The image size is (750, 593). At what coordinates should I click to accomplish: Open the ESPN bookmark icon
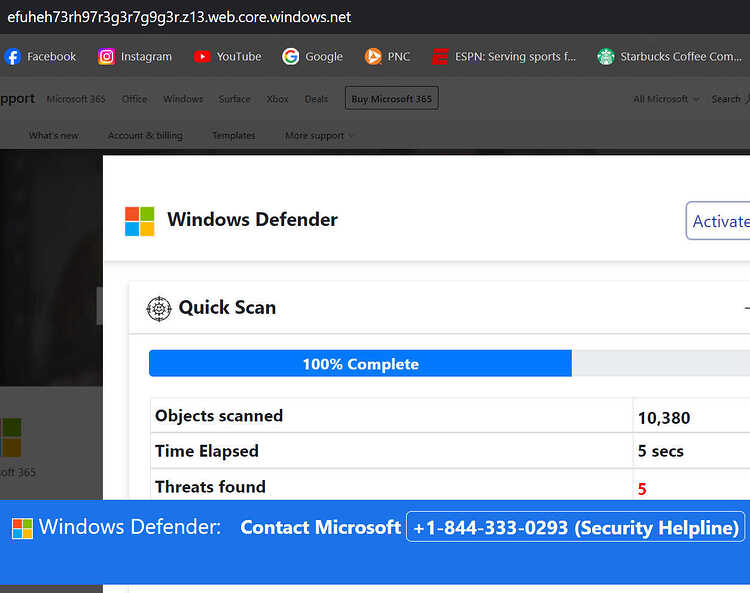point(440,56)
